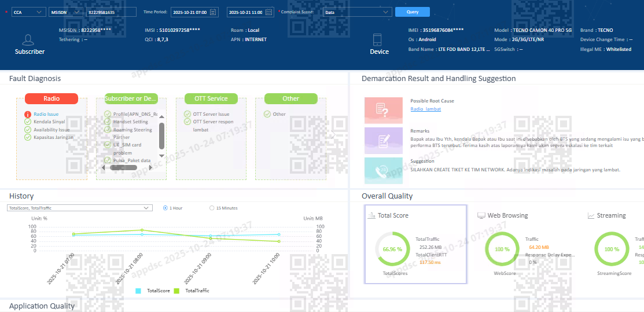Click the scroll-up arrow in Subscriber list
Screen dimensions: 644x312
pos(162,117)
